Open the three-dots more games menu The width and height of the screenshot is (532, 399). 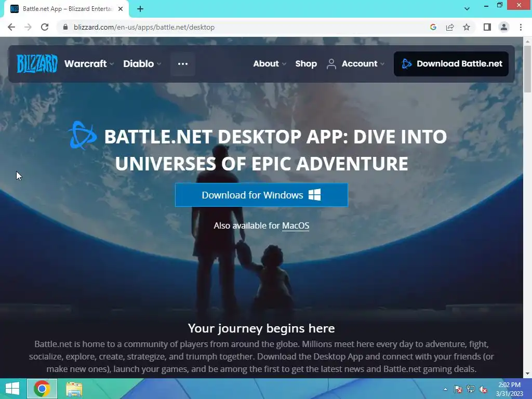pyautogui.click(x=182, y=64)
